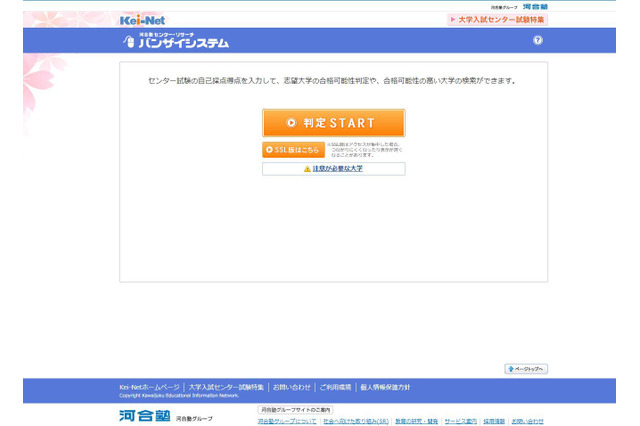
Task: Open 教育の研究・開発 link
Action: 416,421
